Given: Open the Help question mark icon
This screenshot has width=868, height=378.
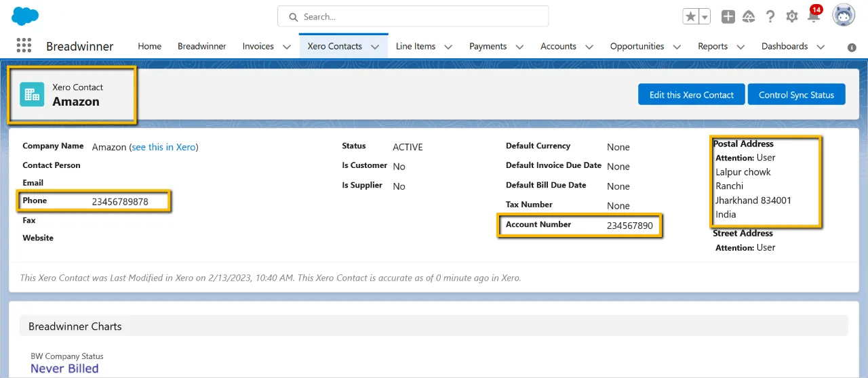Looking at the screenshot, I should click(770, 17).
